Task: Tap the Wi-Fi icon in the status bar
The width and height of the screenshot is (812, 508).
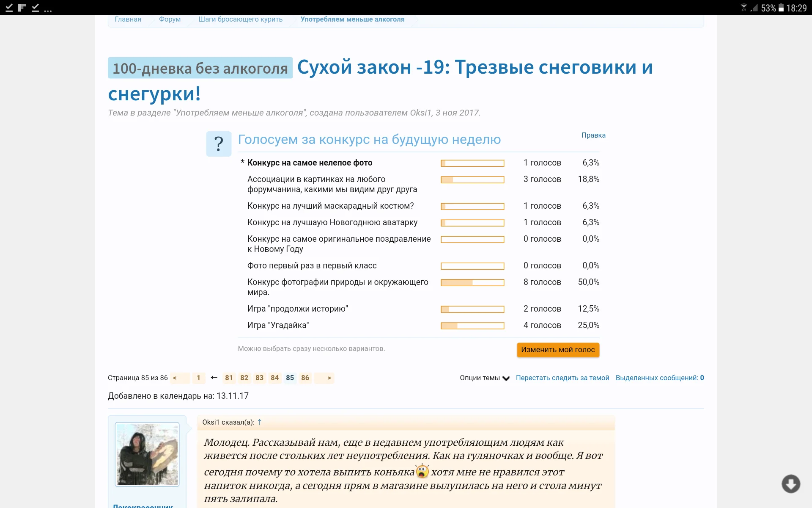Action: tap(743, 7)
